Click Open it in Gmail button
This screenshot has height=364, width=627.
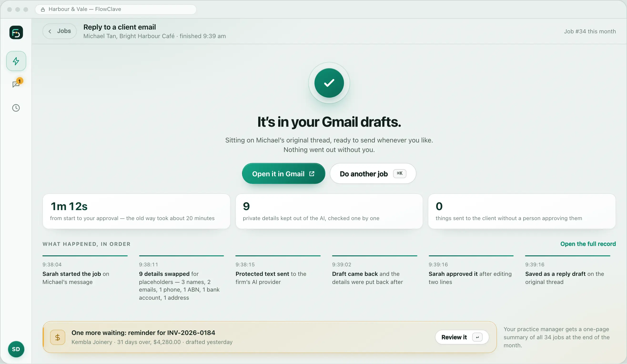coord(283,173)
